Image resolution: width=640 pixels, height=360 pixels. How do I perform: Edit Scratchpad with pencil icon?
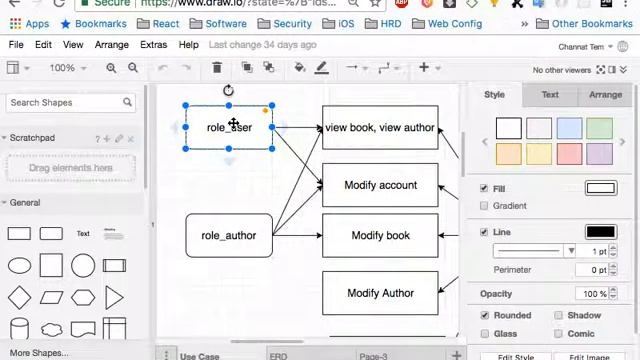tap(119, 139)
